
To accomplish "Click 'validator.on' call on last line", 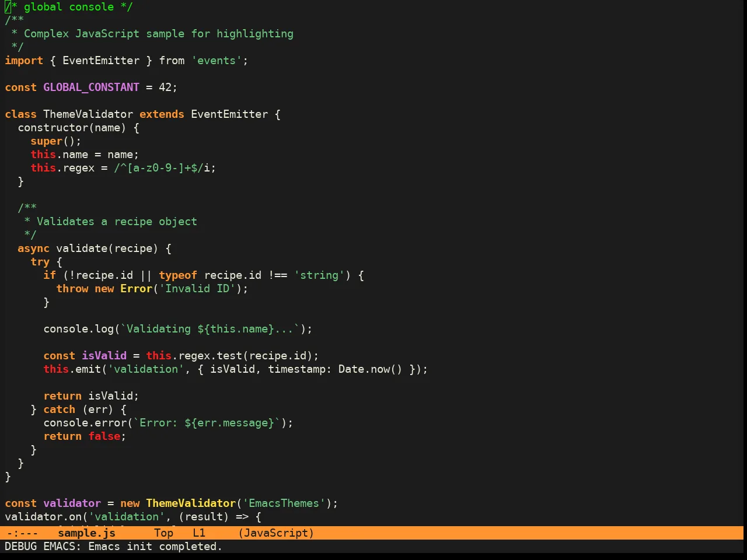I will tap(43, 517).
